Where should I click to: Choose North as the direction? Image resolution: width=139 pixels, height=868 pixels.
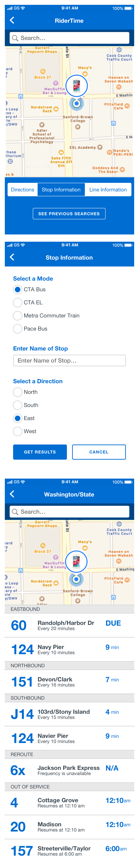point(18,392)
